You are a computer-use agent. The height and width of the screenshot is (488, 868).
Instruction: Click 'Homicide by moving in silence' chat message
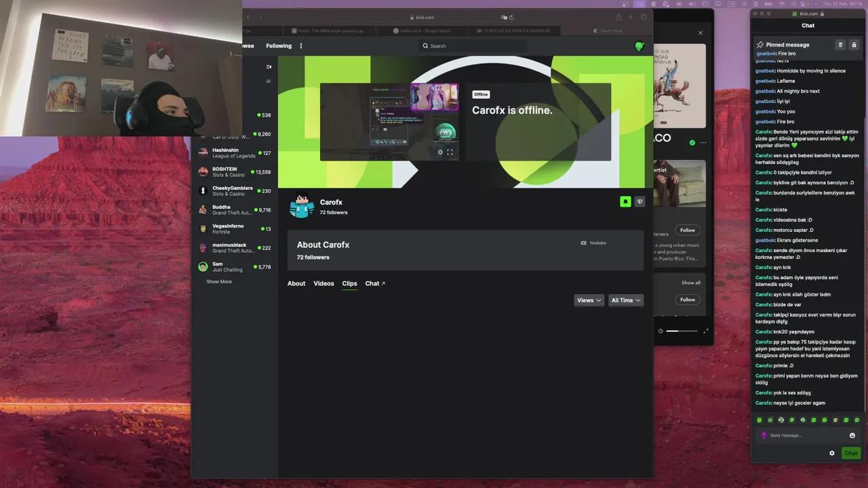pyautogui.click(x=811, y=70)
